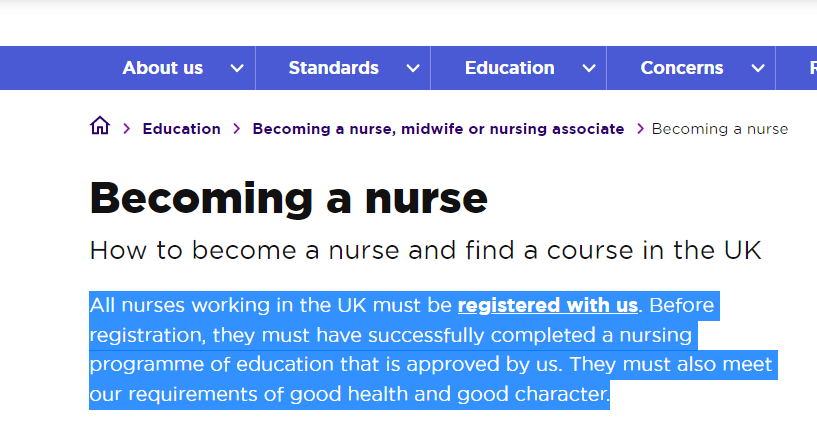Follow the registered with us link
The width and height of the screenshot is (817, 434).
548,305
